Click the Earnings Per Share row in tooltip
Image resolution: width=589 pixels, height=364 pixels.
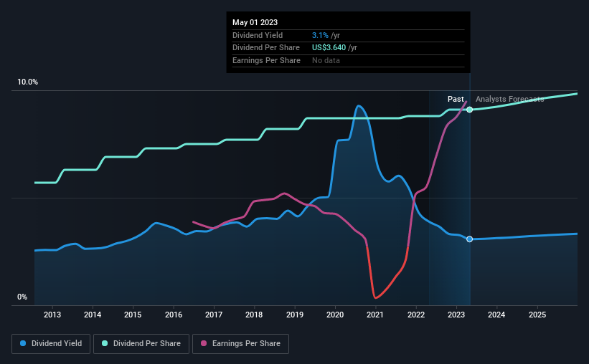coord(348,60)
